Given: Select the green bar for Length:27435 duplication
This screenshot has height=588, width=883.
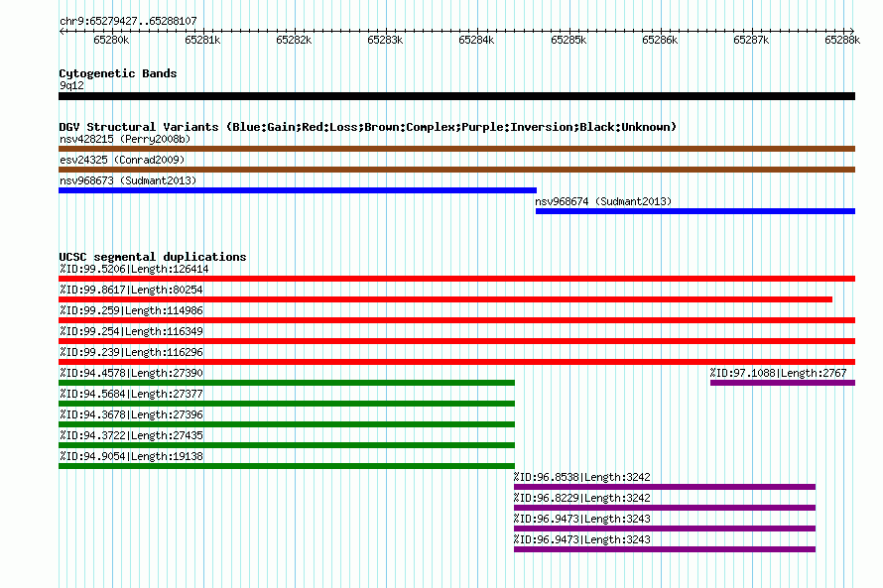Looking at the screenshot, I should pyautogui.click(x=287, y=445).
